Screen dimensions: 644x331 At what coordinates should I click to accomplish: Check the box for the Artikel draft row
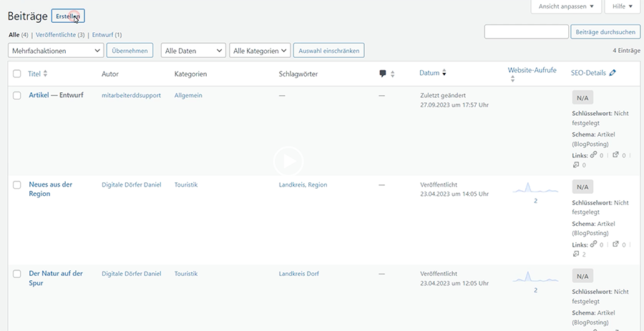tap(17, 95)
